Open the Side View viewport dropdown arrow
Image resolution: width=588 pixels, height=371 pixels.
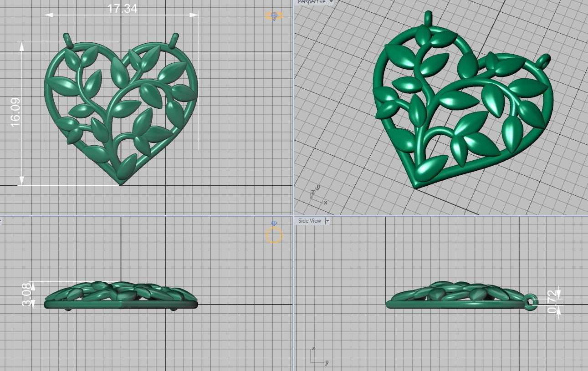327,221
